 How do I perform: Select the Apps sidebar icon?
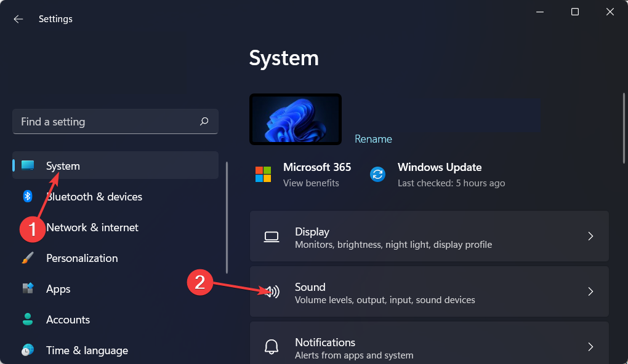[x=27, y=288]
